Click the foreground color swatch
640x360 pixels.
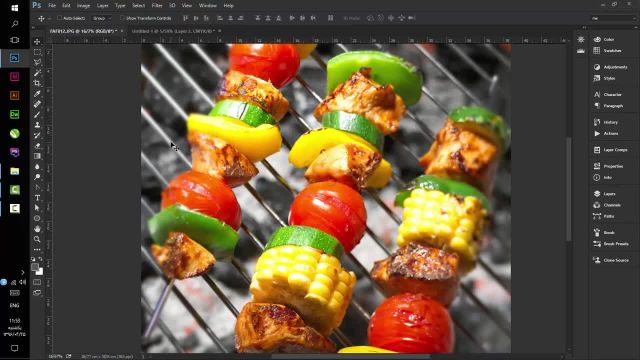click(35, 267)
